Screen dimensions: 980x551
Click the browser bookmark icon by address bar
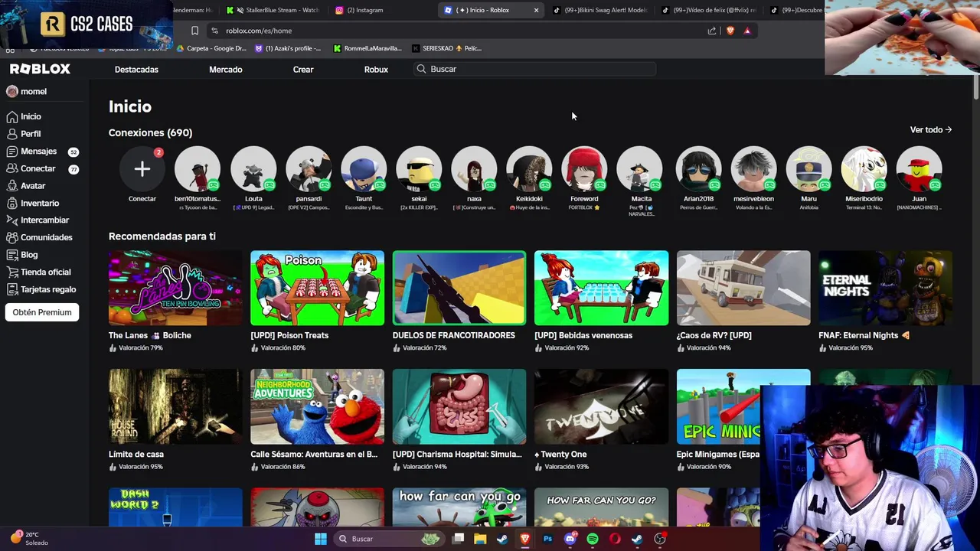pyautogui.click(x=194, y=31)
